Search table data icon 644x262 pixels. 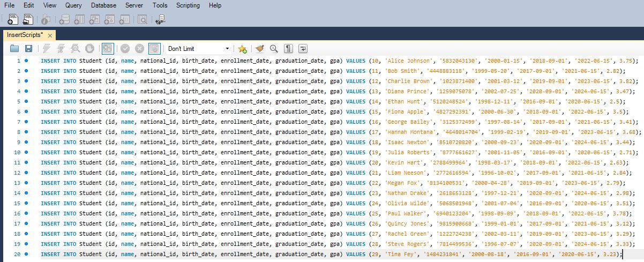point(143,19)
